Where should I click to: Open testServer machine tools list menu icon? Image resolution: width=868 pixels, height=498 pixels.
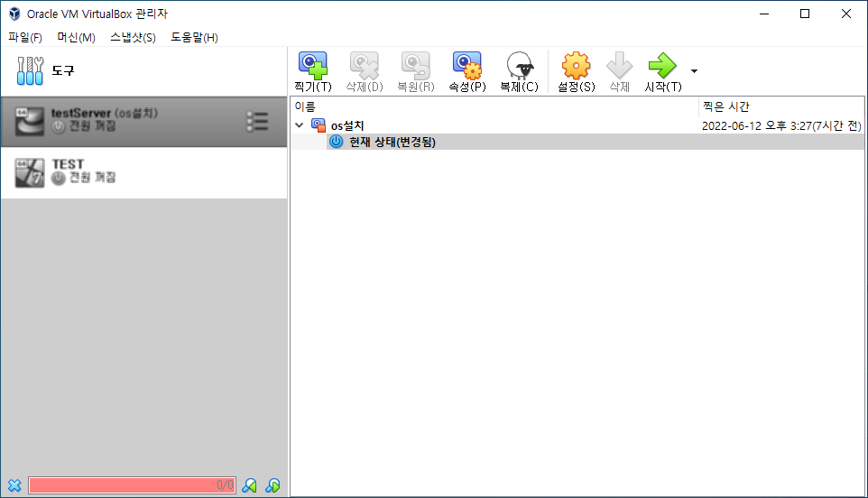[257, 121]
